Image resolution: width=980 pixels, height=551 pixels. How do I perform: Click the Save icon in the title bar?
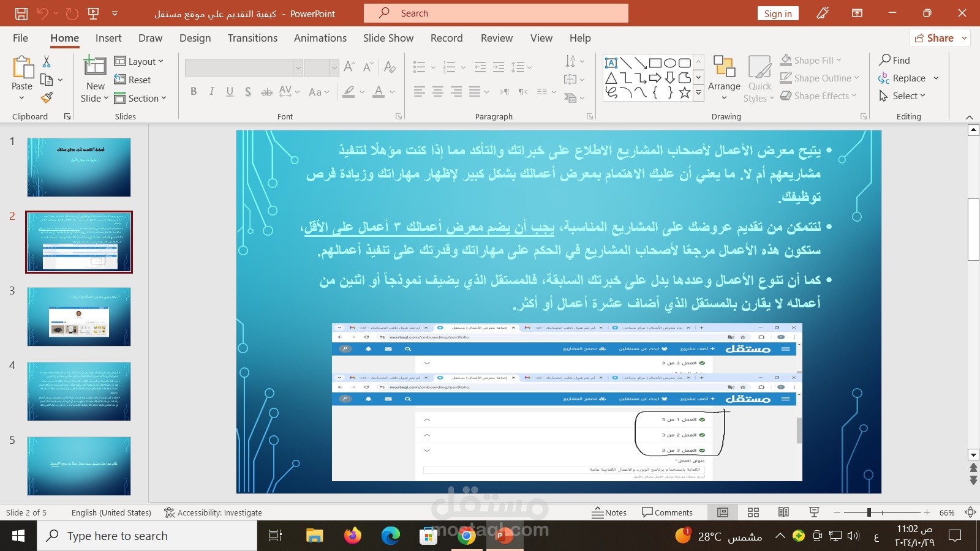[x=21, y=13]
